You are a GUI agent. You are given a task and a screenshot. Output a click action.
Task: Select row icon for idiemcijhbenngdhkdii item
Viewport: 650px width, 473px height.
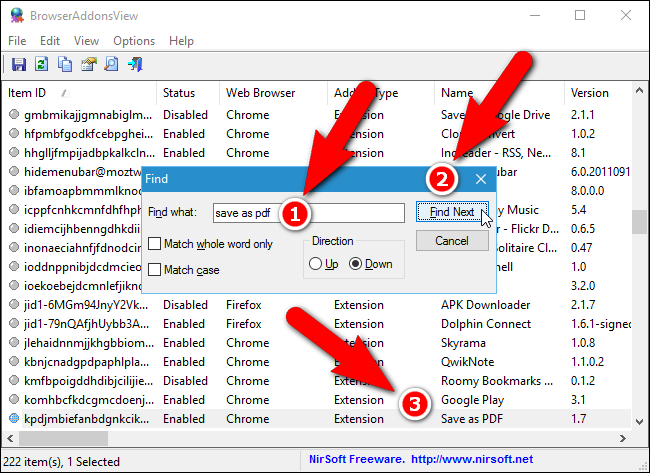click(14, 228)
